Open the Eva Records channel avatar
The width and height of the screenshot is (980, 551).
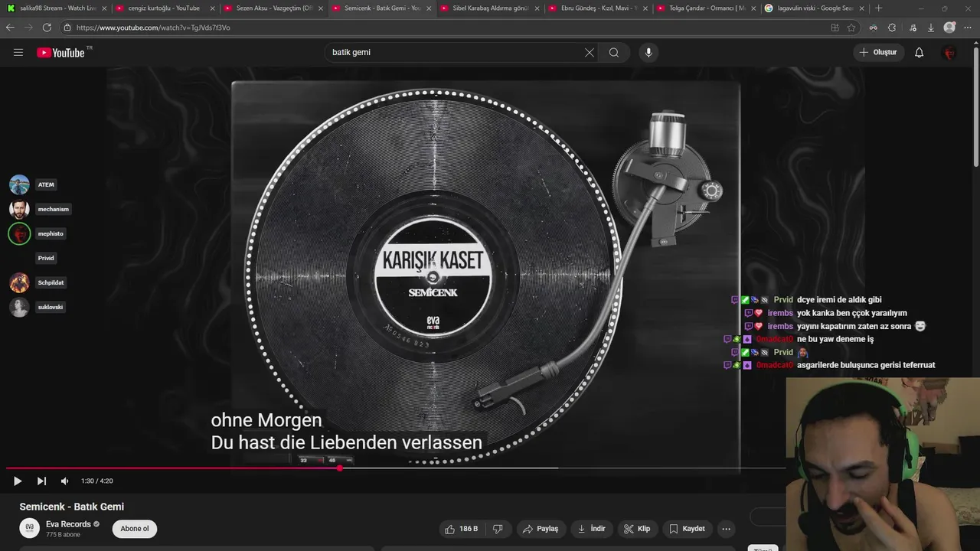(x=29, y=529)
